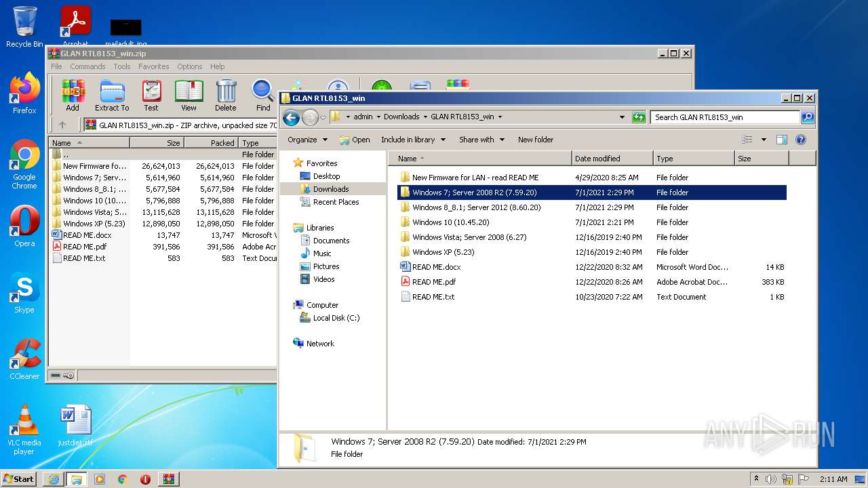Open WinRAR File menu
The width and height of the screenshot is (868, 488).
point(56,66)
